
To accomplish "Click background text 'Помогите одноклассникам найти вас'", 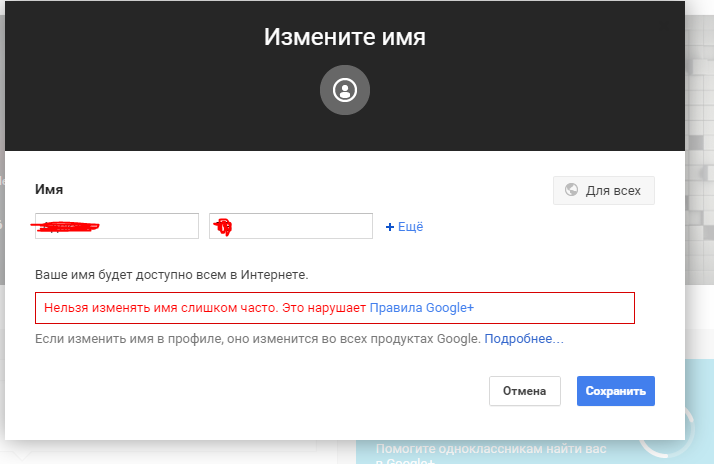I will pos(491,449).
